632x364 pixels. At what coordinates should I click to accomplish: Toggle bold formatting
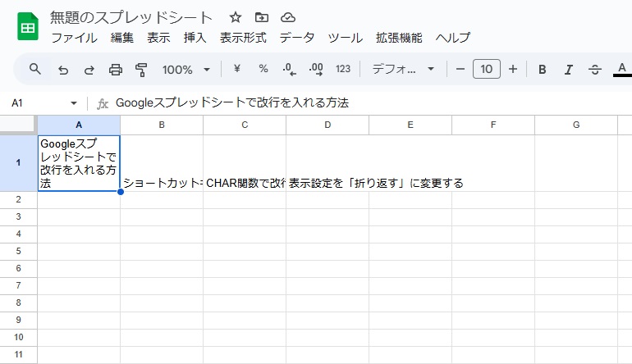click(542, 70)
